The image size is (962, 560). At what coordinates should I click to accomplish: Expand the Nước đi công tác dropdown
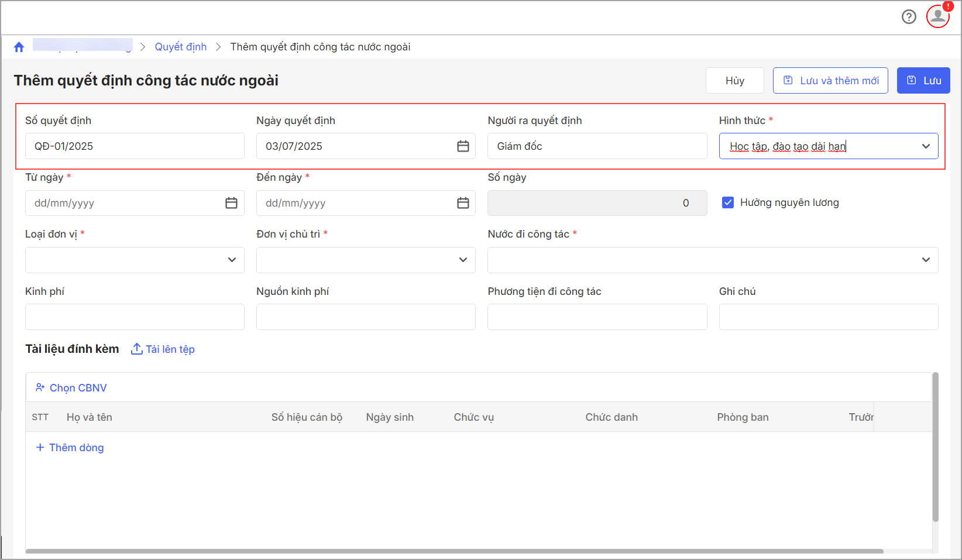coord(926,260)
